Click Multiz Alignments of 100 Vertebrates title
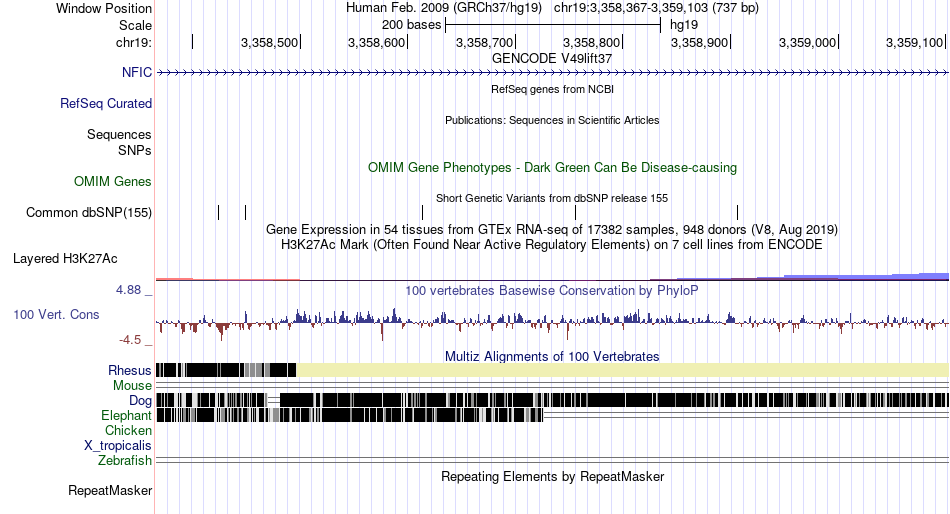The image size is (950, 514). pyautogui.click(x=552, y=356)
